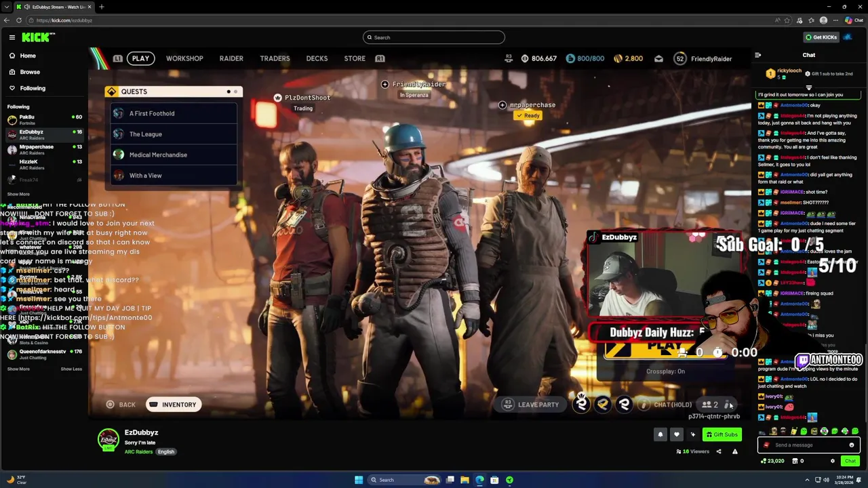This screenshot has height=488, width=868.
Task: Share the stream with share icon
Action: click(719, 451)
